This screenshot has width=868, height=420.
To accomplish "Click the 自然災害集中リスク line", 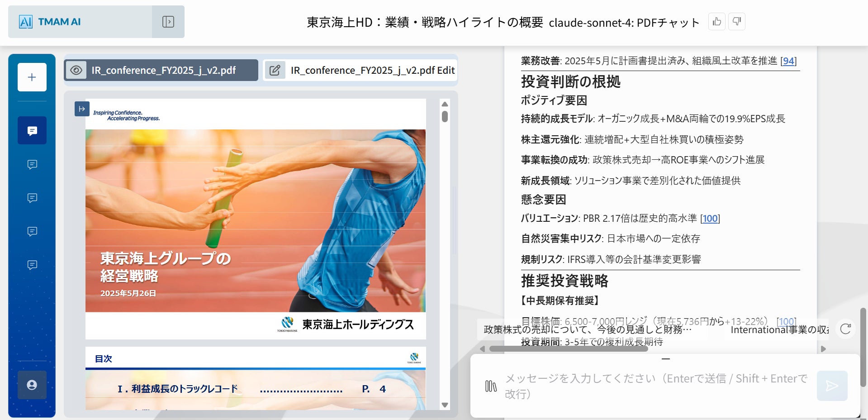I will tap(610, 239).
